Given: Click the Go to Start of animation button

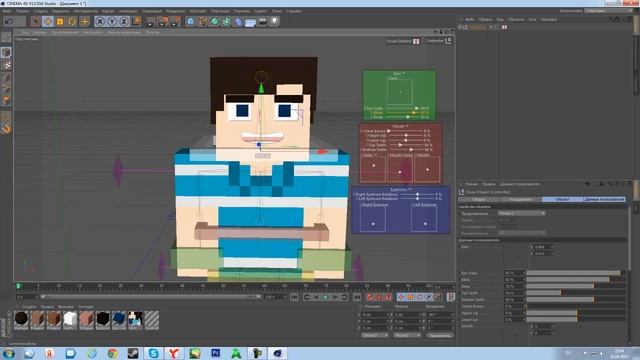Looking at the screenshot, I should tap(294, 297).
